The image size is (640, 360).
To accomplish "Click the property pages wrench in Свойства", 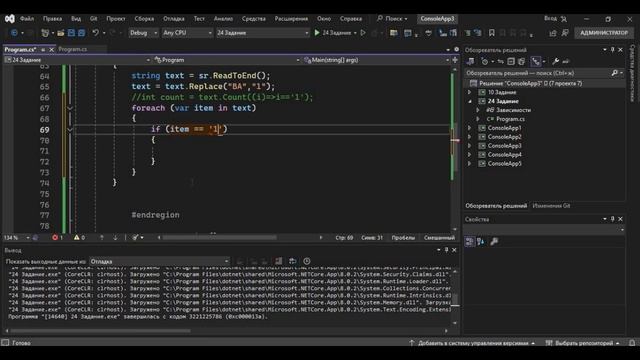I will 494,242.
